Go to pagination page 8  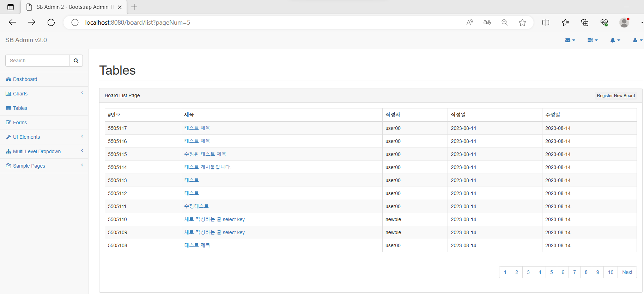pos(586,272)
